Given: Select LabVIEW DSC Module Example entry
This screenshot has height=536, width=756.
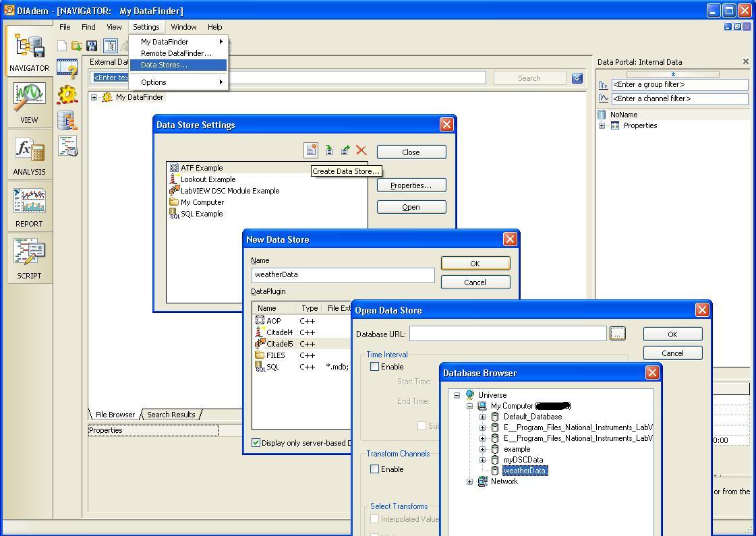Looking at the screenshot, I should (225, 191).
